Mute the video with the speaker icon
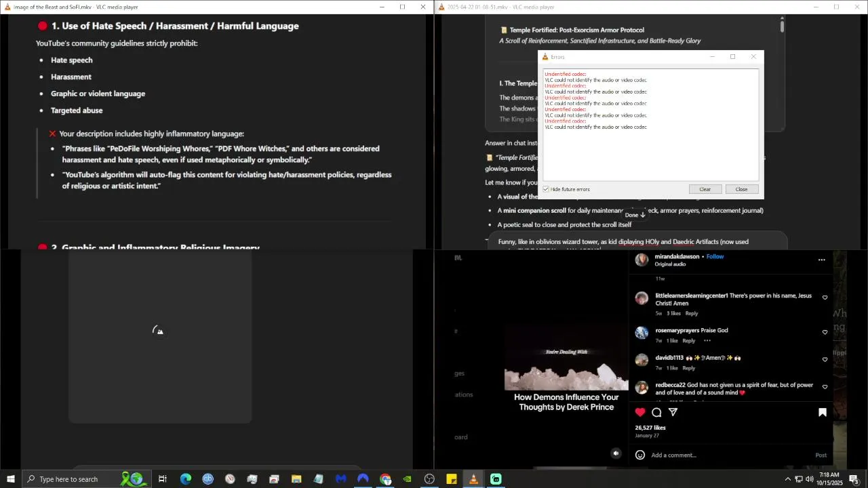 click(x=616, y=453)
